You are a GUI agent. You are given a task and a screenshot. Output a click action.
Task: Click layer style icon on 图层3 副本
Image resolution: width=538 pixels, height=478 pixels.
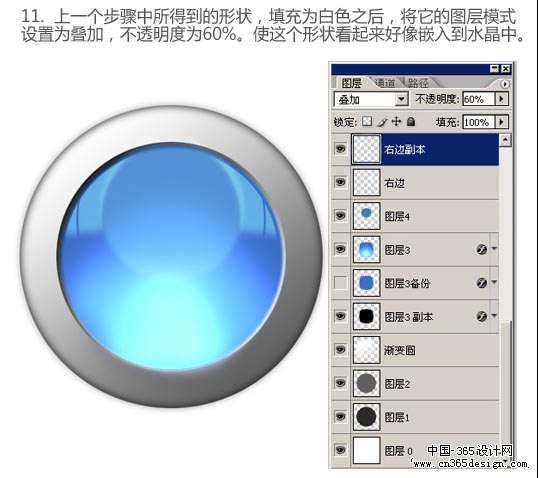482,316
